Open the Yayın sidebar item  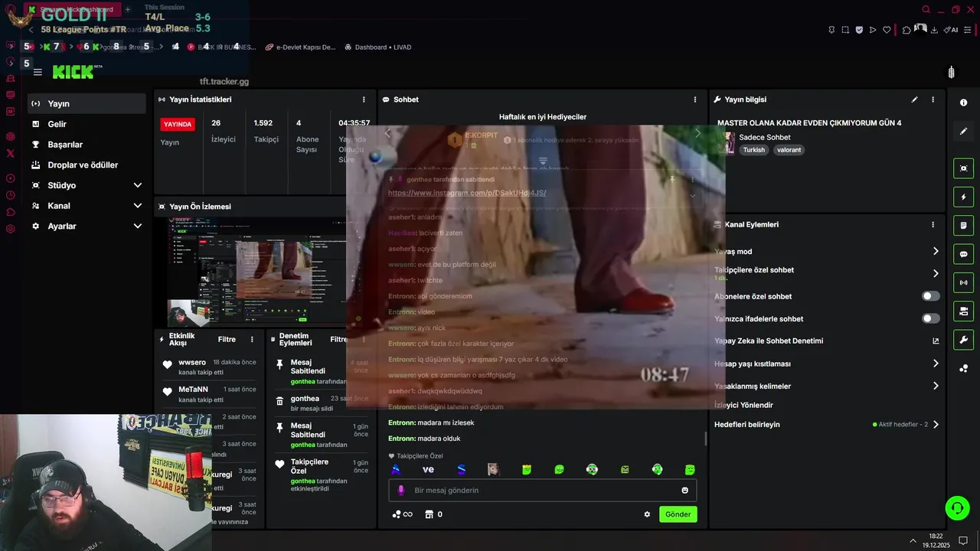87,103
